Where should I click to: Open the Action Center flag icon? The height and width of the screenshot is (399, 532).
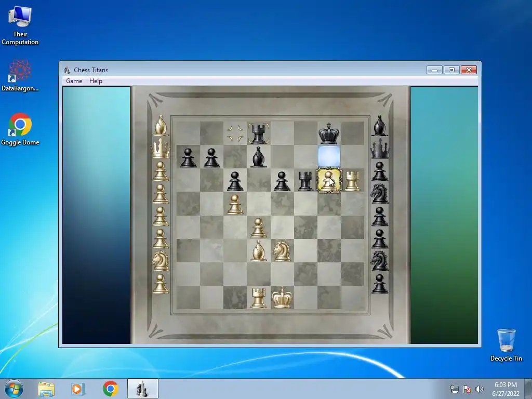pyautogui.click(x=467, y=389)
